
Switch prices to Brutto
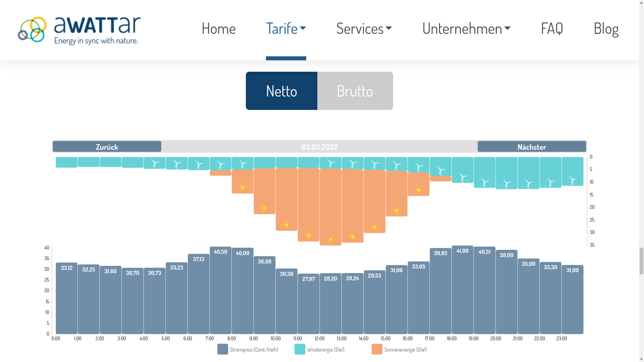click(x=355, y=91)
